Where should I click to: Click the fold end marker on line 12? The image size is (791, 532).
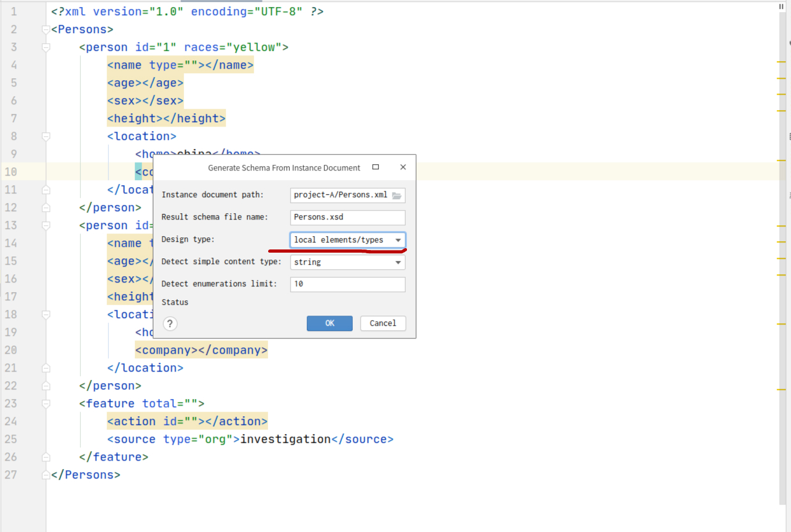click(x=46, y=207)
